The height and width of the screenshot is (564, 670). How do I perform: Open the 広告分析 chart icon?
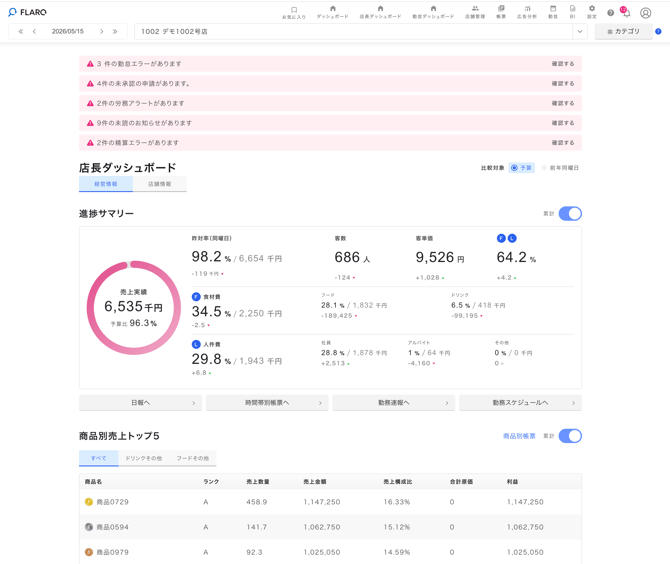click(x=527, y=9)
